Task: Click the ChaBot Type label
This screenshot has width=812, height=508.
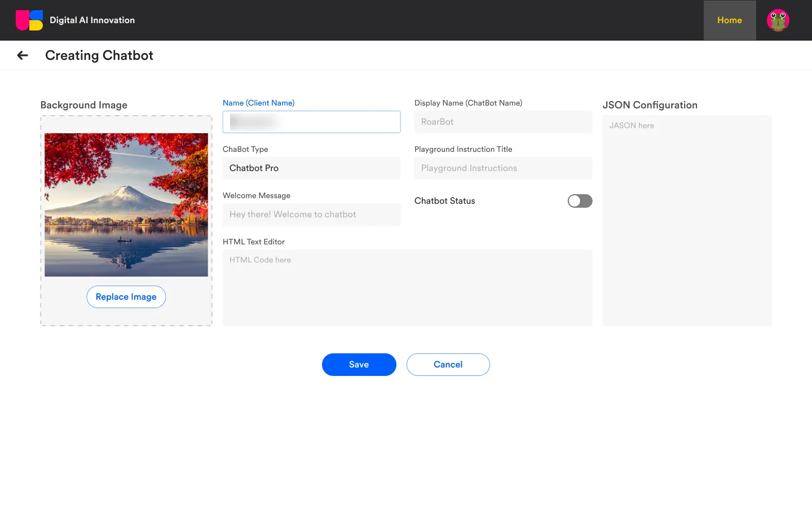Action: [x=245, y=149]
